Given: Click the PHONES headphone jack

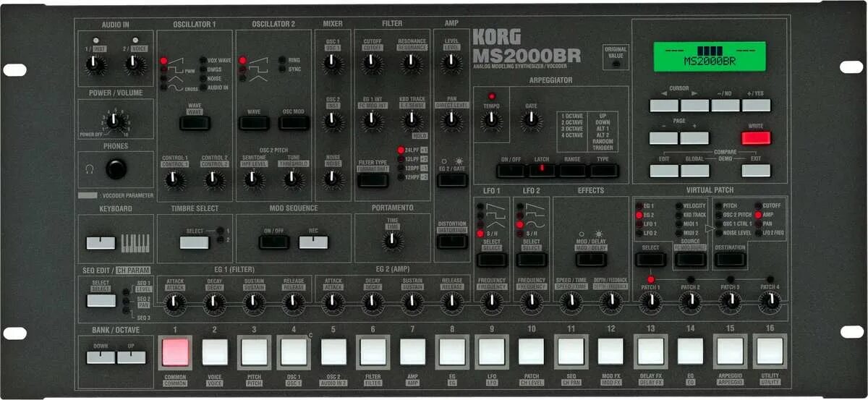Looking at the screenshot, I should click(x=116, y=169).
